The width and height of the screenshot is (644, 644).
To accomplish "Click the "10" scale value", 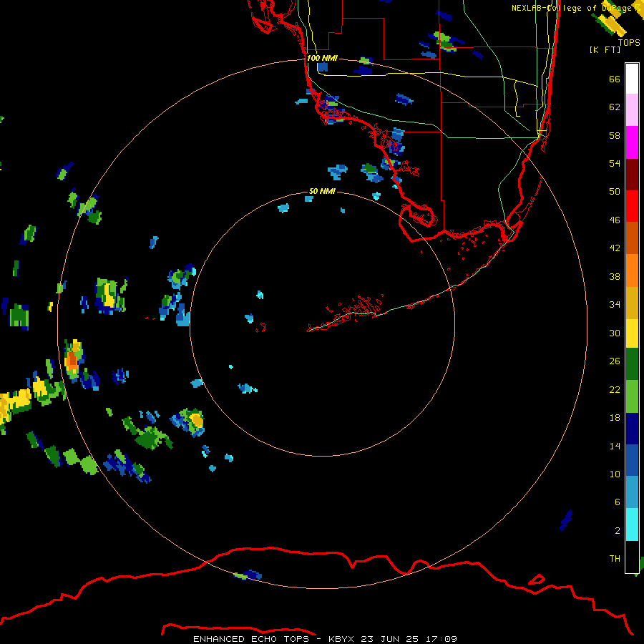I will (615, 474).
